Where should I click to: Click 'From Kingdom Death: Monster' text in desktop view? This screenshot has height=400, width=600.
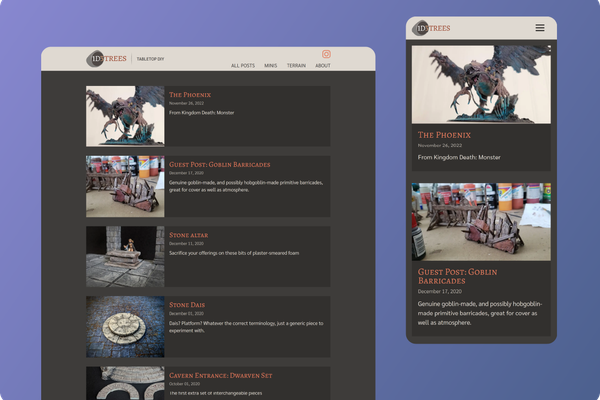(202, 113)
